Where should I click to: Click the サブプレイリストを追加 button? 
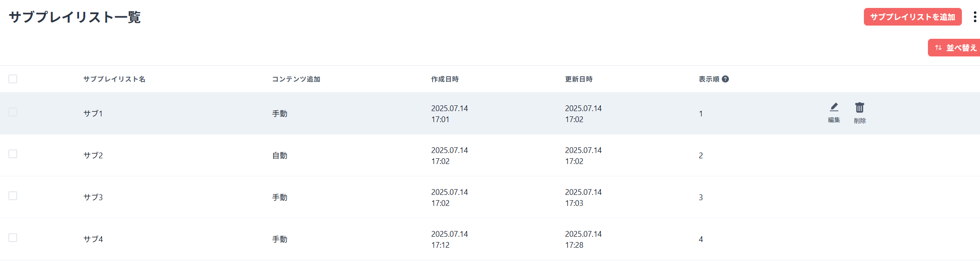coord(912,17)
